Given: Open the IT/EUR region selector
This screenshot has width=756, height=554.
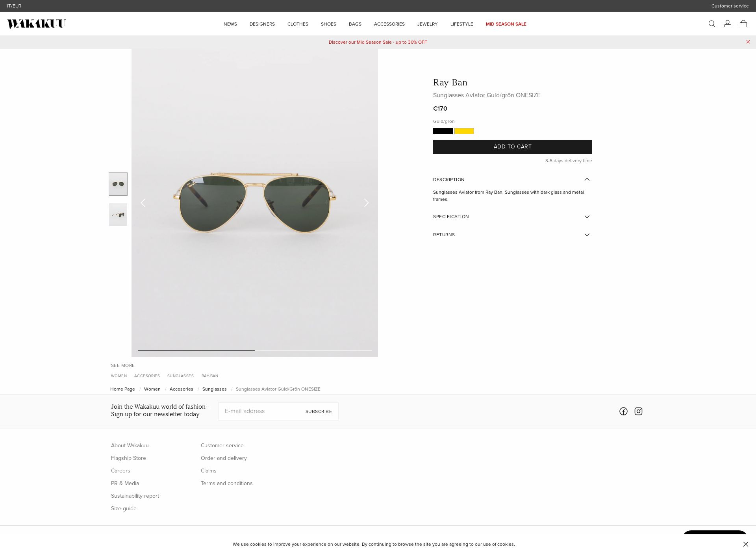Looking at the screenshot, I should tap(14, 6).
